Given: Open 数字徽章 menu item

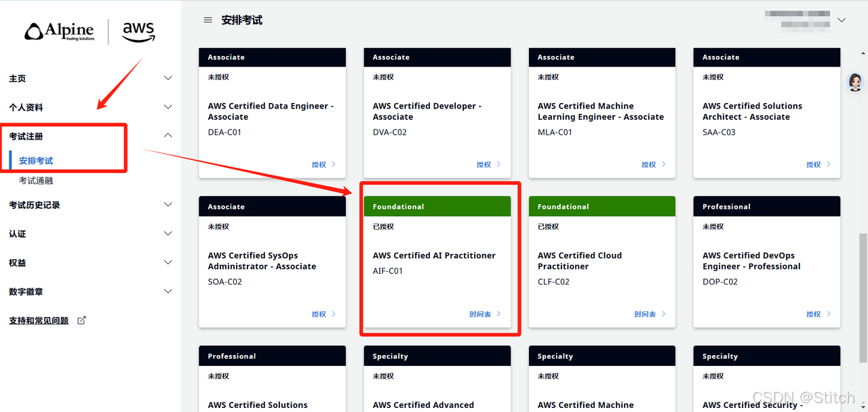Looking at the screenshot, I should (x=26, y=291).
